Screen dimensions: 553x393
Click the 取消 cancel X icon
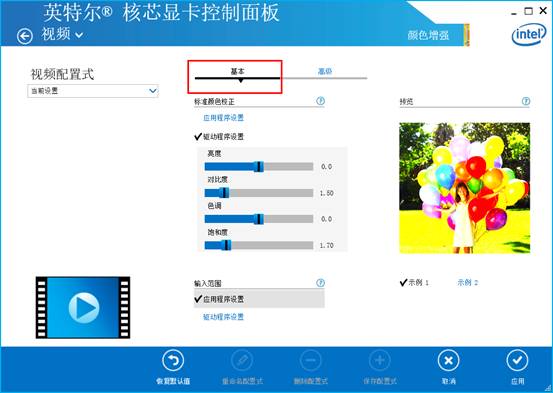pyautogui.click(x=449, y=361)
